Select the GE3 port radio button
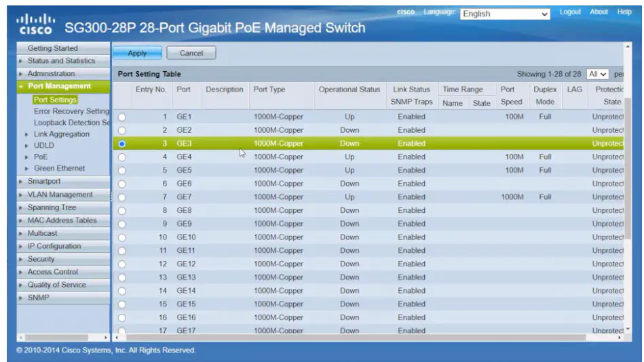Viewport: 644px width, 362px height. point(122,144)
